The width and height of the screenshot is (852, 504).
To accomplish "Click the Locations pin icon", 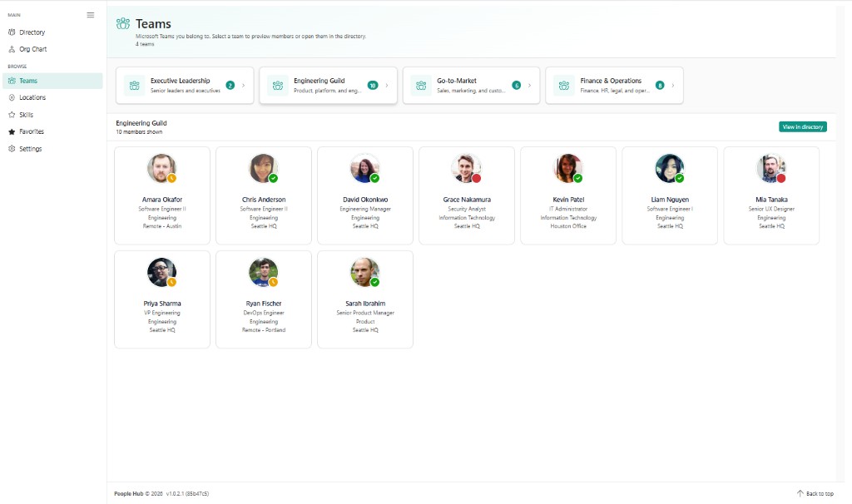I will pos(12,97).
